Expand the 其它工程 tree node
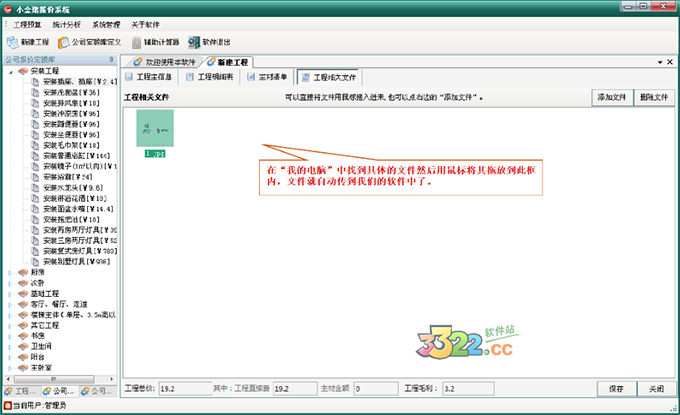This screenshot has height=415, width=680. (10, 325)
